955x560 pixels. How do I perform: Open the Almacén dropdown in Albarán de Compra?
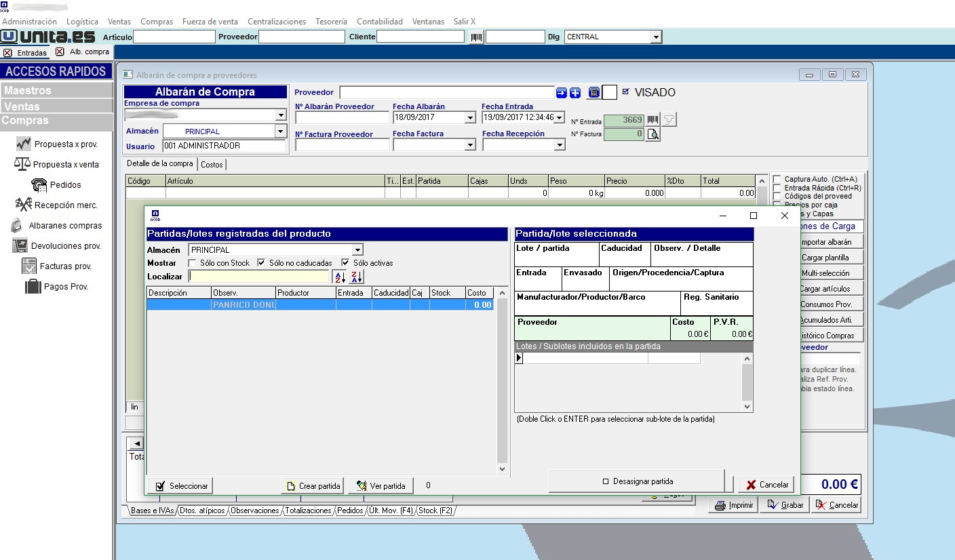click(x=281, y=131)
